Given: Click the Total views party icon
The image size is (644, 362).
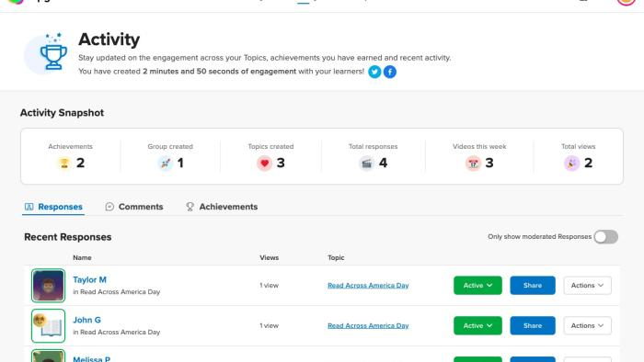Looking at the screenshot, I should click(571, 164).
